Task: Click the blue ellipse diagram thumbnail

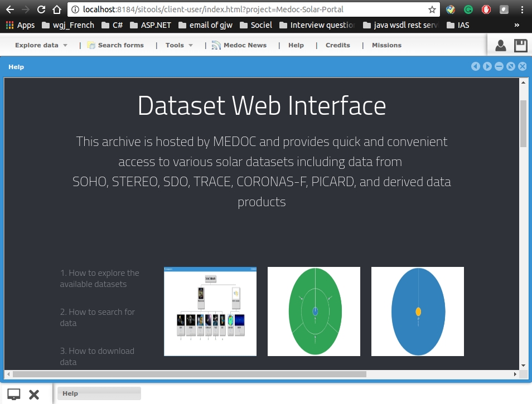Action: [x=418, y=311]
